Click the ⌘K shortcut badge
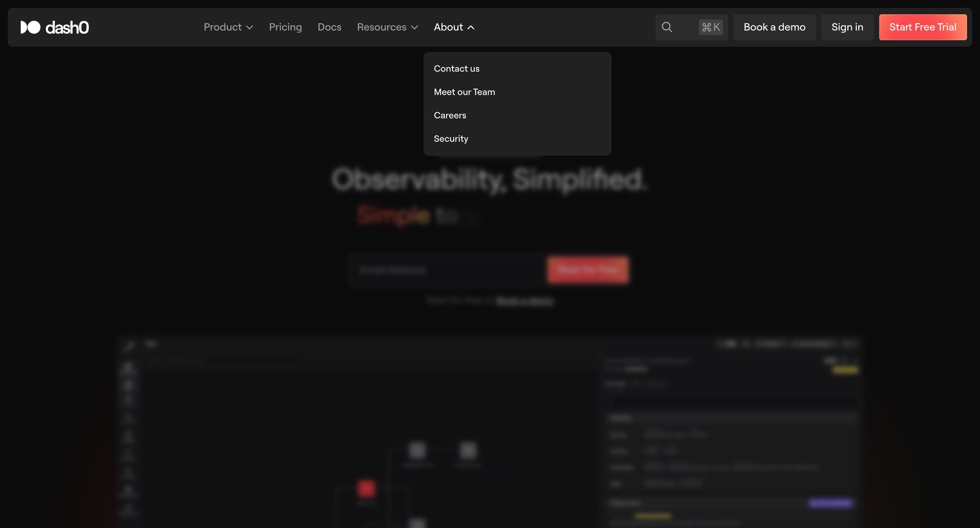The image size is (980, 528). (710, 27)
